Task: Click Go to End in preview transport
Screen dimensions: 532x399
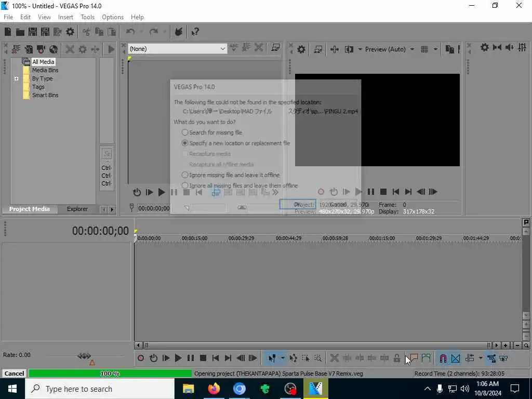Action: [408, 192]
